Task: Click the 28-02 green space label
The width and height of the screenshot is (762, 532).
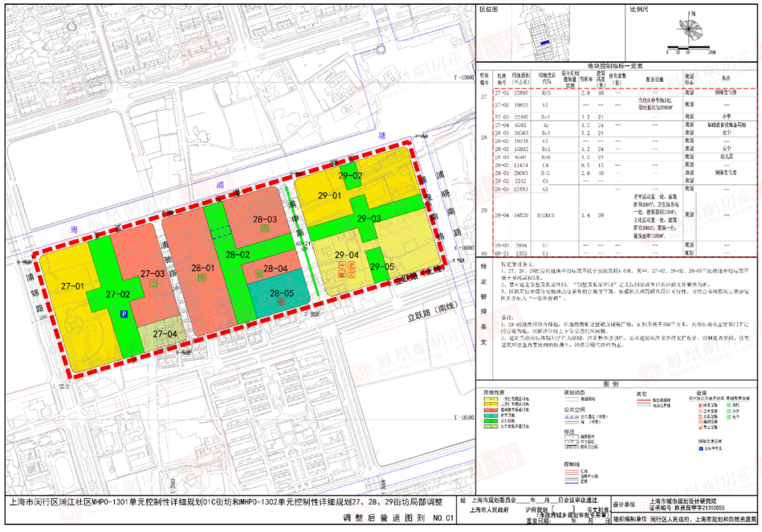Action: (238, 255)
